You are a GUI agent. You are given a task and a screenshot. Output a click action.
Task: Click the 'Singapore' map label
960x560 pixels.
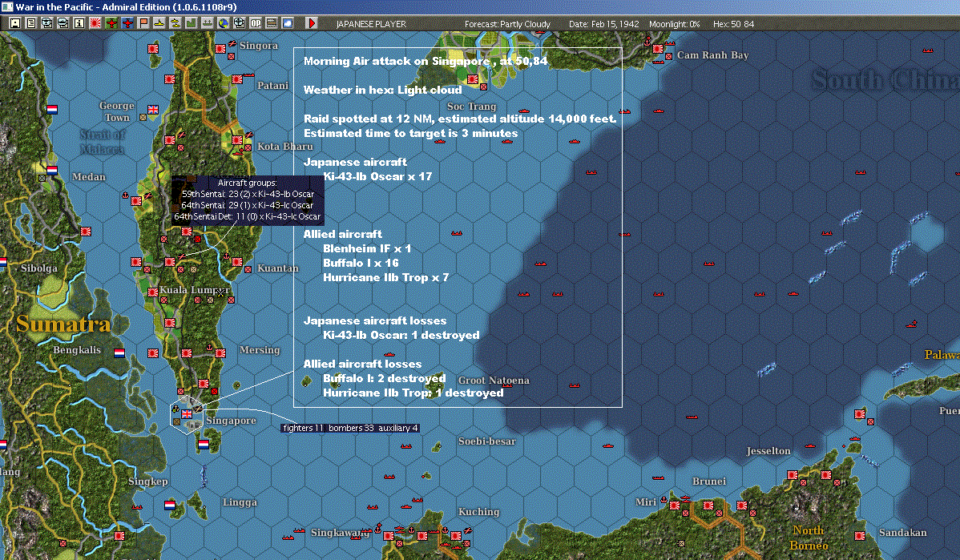pos(231,421)
